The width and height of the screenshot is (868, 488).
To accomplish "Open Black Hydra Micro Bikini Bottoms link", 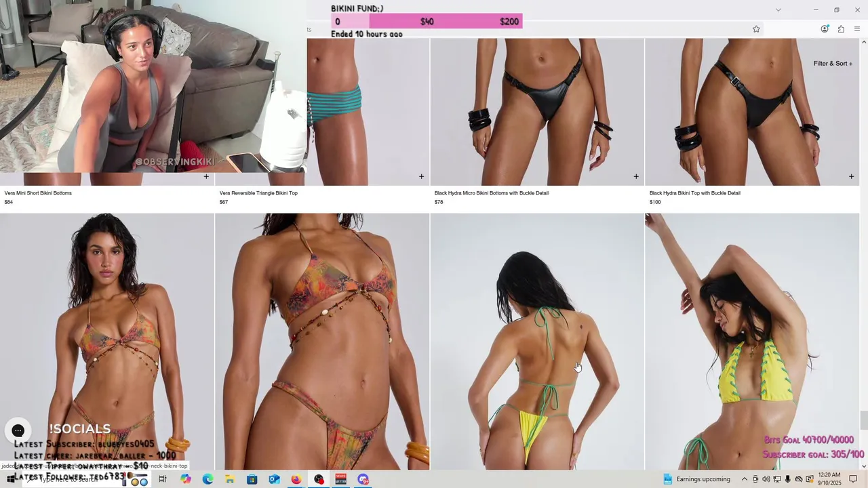I will click(x=492, y=193).
